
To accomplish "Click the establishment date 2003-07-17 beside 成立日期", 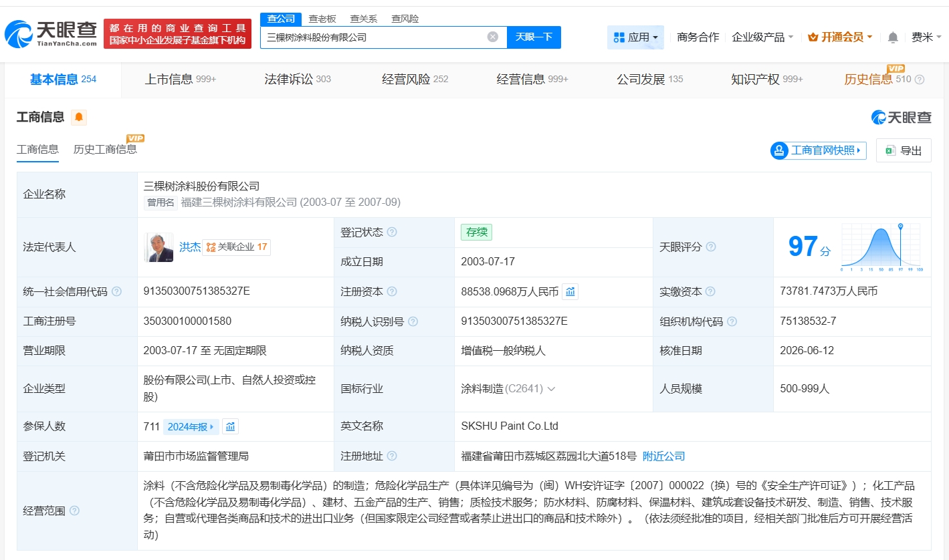I will pos(488,262).
